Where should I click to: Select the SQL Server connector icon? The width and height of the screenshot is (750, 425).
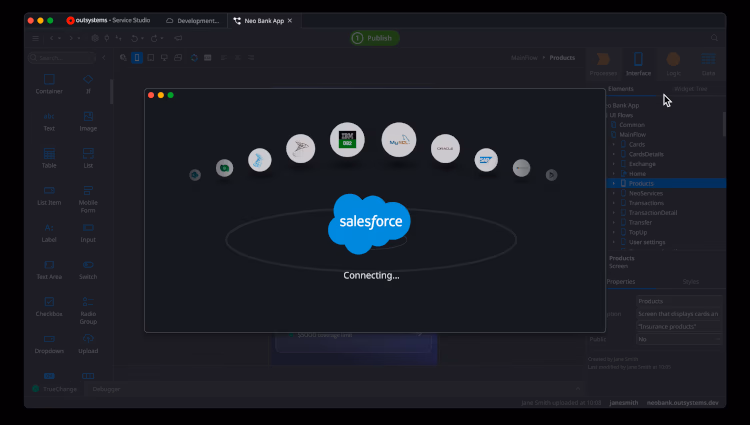pyautogui.click(x=300, y=149)
